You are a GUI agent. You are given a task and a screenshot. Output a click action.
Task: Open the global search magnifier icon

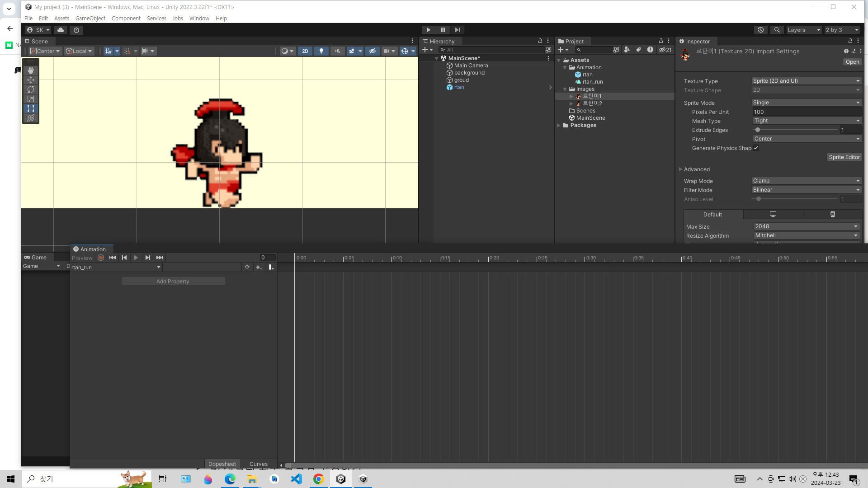pos(777,30)
